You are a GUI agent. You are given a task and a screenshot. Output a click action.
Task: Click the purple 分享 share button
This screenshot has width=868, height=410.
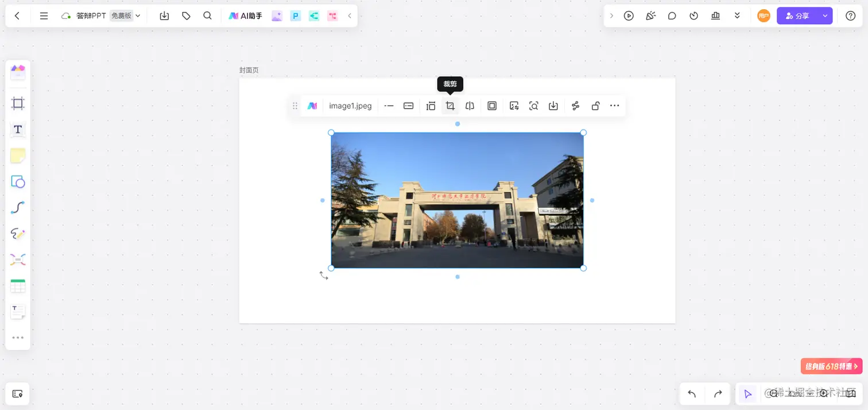click(797, 16)
